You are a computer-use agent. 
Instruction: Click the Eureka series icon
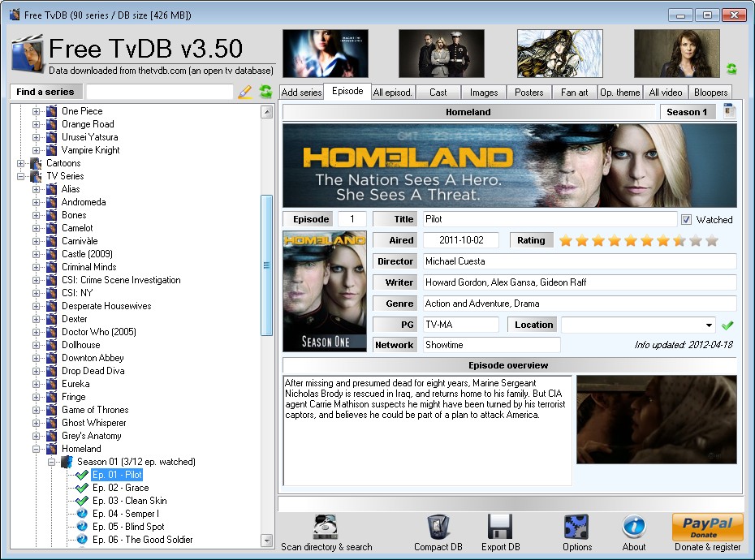(x=51, y=384)
